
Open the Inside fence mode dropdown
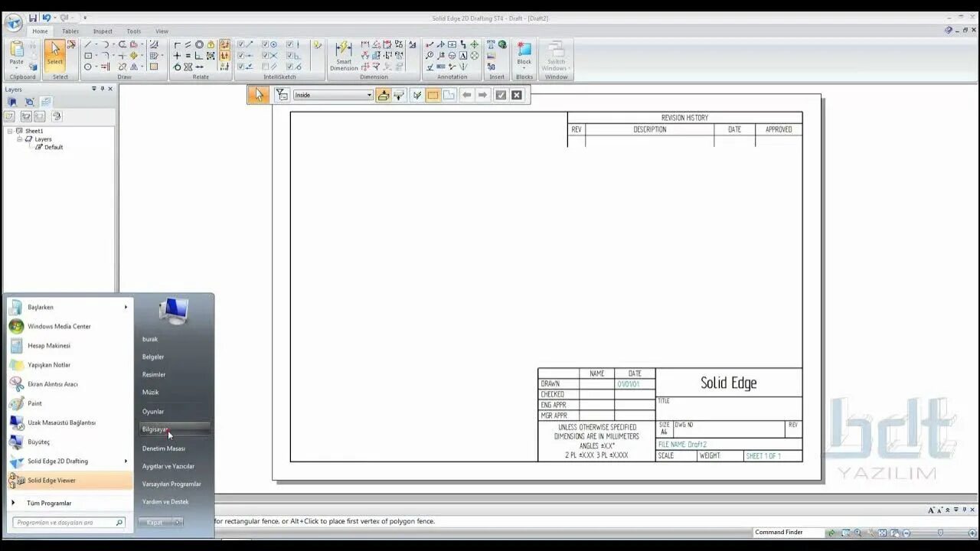click(369, 95)
